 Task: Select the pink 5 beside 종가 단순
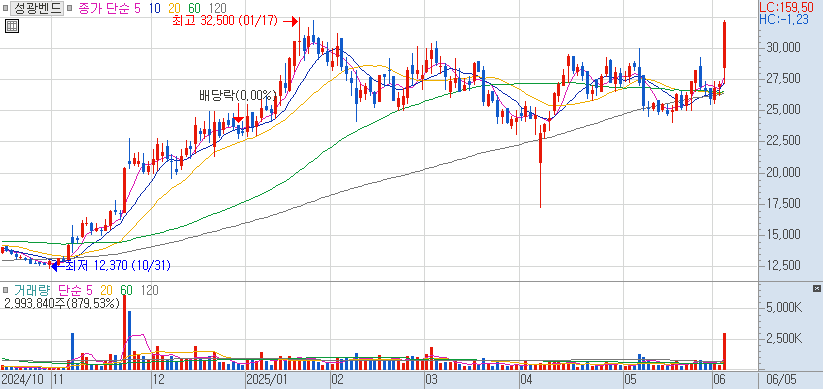[x=138, y=8]
